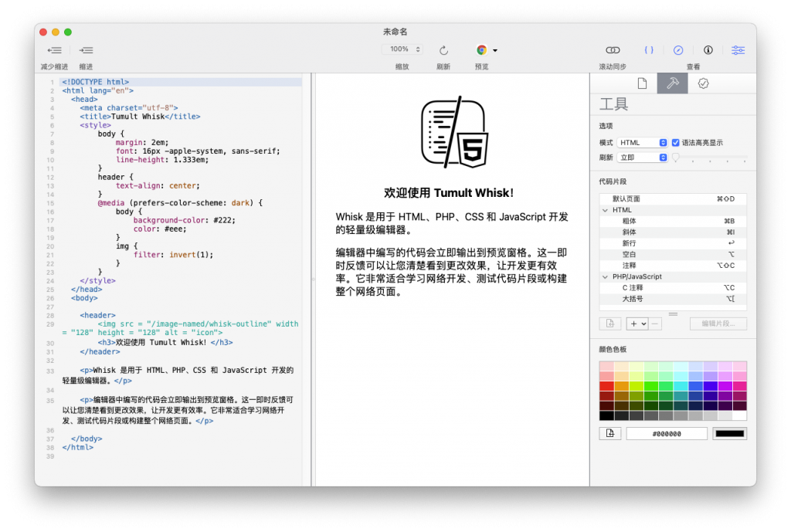This screenshot has height=532, width=791.
Task: Switch to the document page tab
Action: click(642, 83)
